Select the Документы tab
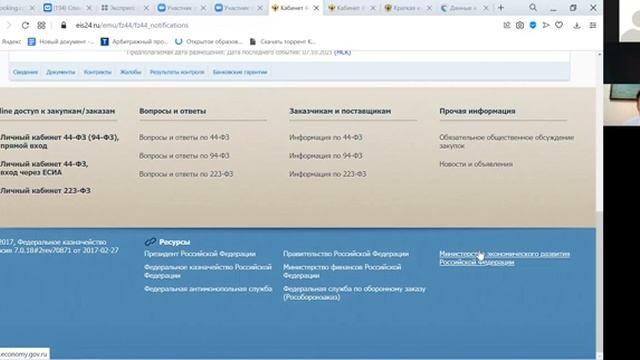 (60, 72)
